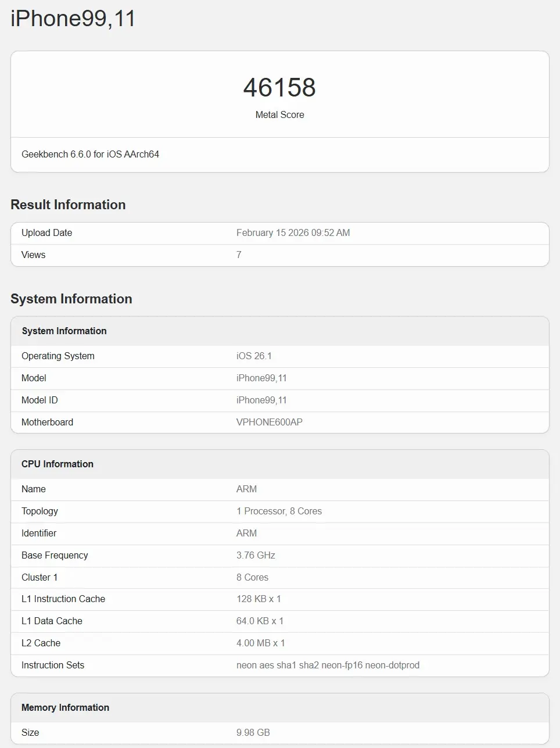
Task: Click the iPhone99,11 page title
Action: click(x=73, y=19)
